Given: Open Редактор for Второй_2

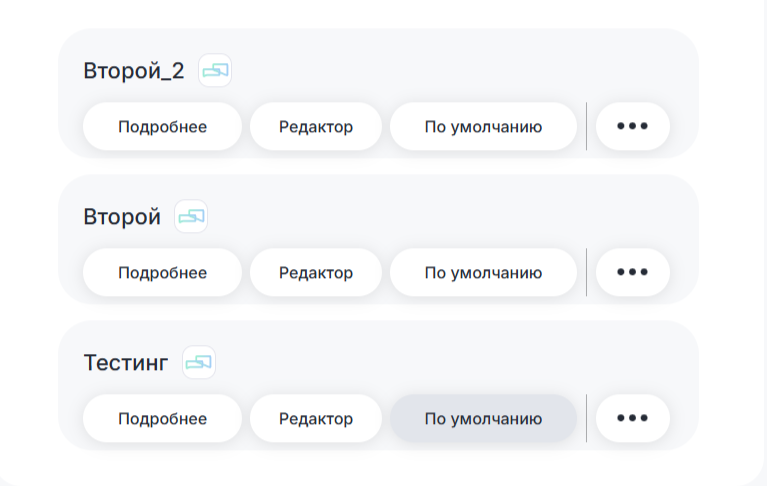Looking at the screenshot, I should point(315,127).
